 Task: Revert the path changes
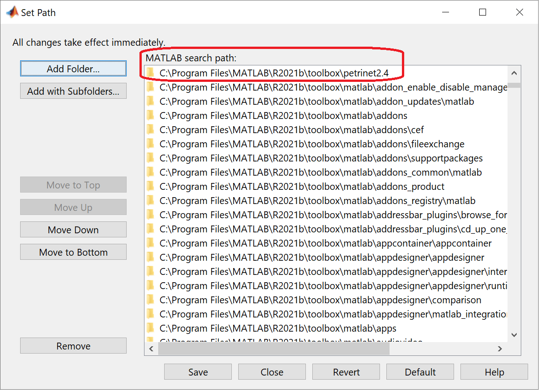pyautogui.click(x=346, y=372)
